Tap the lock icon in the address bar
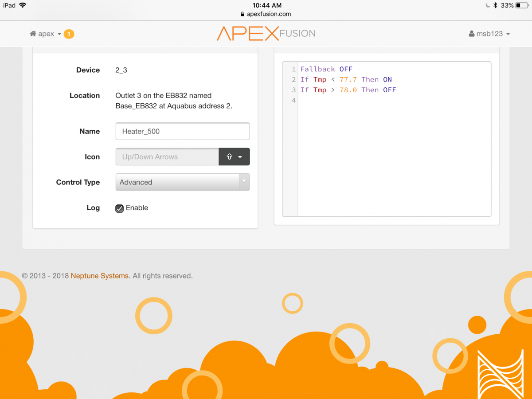Screen dimensions: 532x399 [242, 14]
